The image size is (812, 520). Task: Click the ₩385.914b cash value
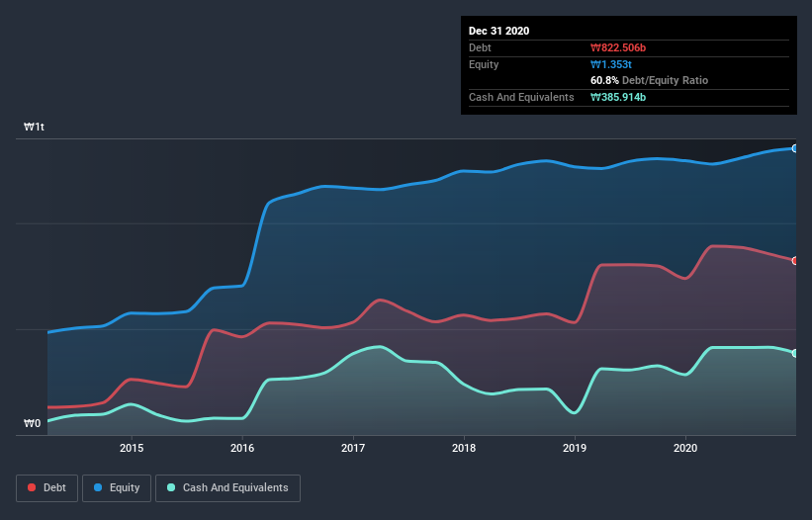(618, 97)
